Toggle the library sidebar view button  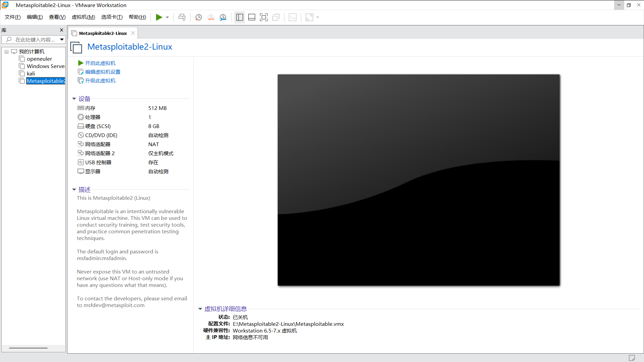click(x=239, y=17)
